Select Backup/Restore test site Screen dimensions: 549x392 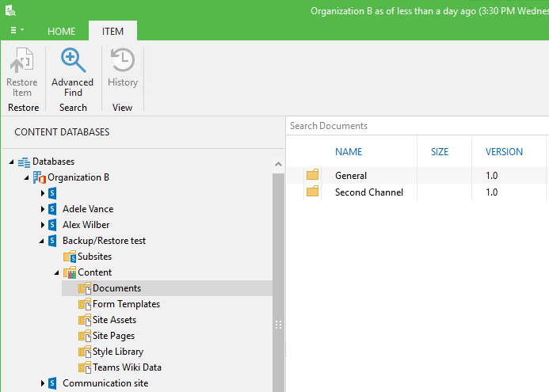tap(104, 241)
